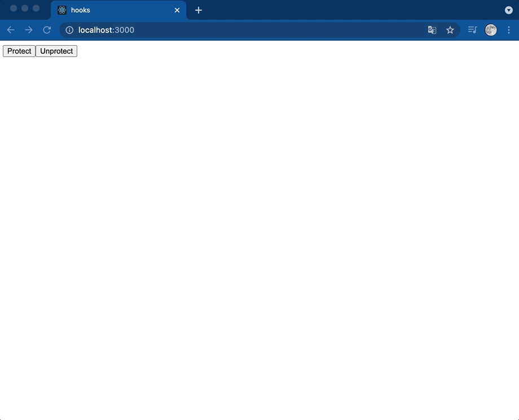The height and width of the screenshot is (420, 519).
Task: Bookmark this page with the star icon
Action: (x=450, y=30)
